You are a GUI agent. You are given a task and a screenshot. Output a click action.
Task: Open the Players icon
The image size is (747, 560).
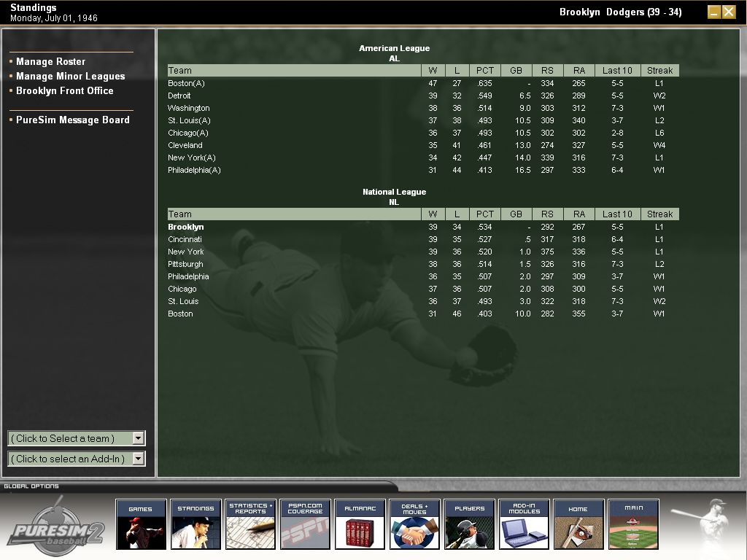point(469,524)
